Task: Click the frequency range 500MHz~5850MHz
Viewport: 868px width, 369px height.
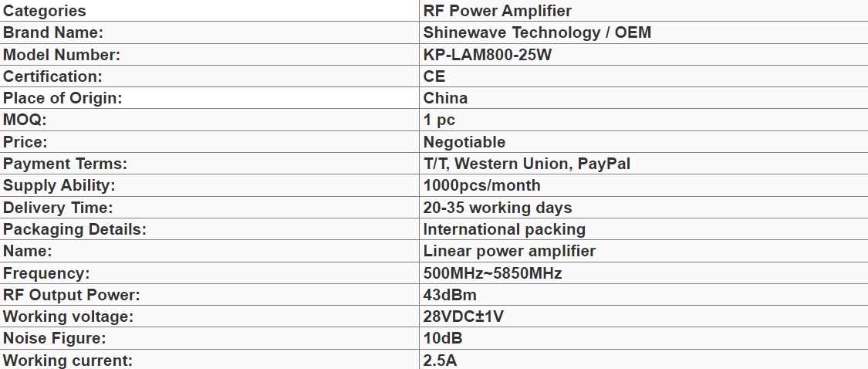Action: point(492,273)
